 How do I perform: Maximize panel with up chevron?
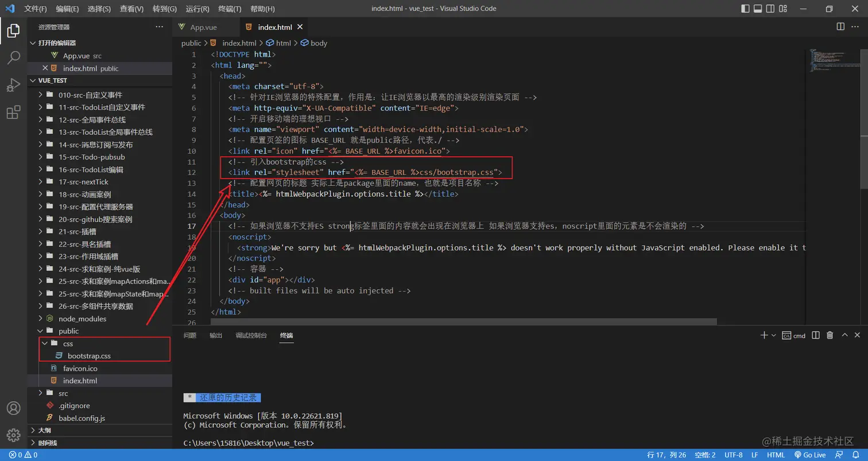point(844,335)
